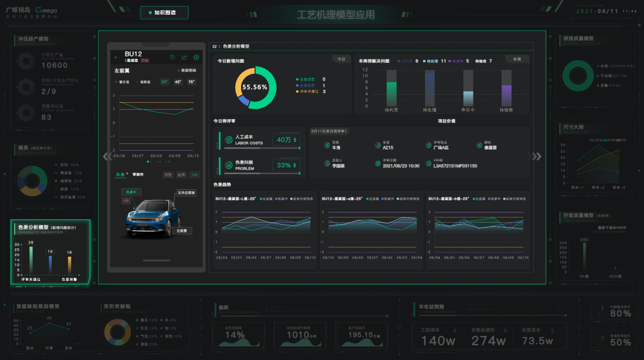Click the 人工成本 labor cost icon
The width and height of the screenshot is (644, 360).
tap(228, 140)
